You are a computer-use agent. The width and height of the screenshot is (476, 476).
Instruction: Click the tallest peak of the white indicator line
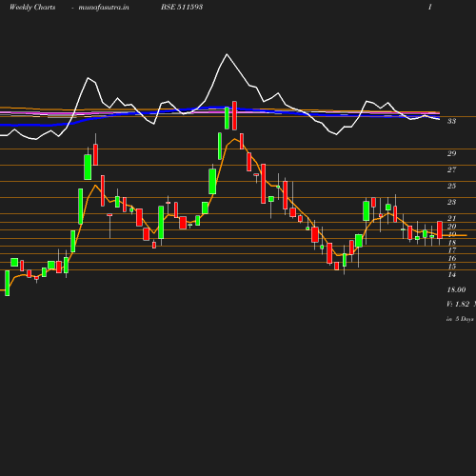(x=227, y=54)
